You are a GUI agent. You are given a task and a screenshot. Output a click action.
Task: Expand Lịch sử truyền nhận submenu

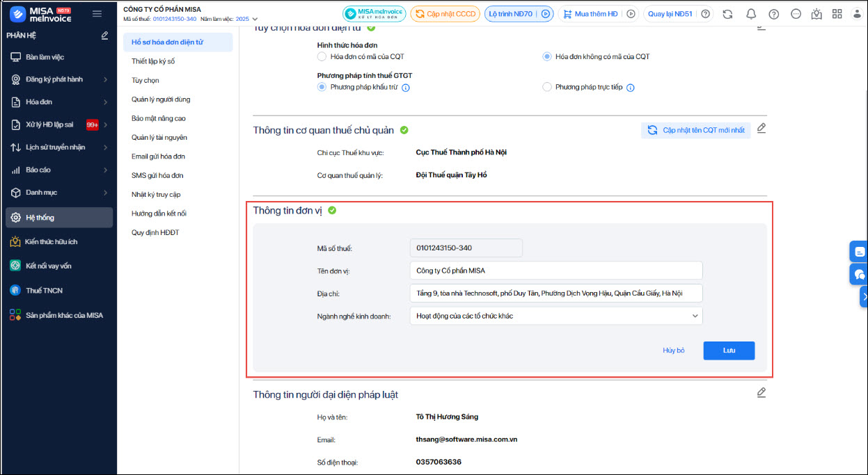[105, 147]
